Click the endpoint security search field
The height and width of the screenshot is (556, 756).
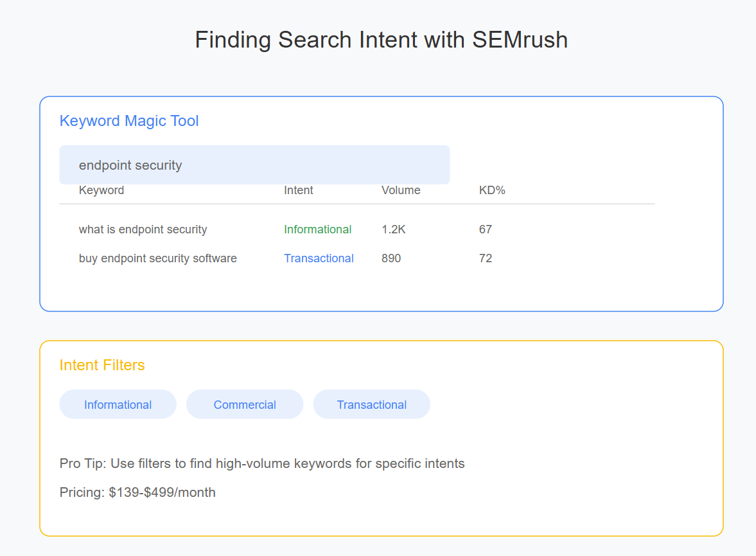click(x=254, y=165)
